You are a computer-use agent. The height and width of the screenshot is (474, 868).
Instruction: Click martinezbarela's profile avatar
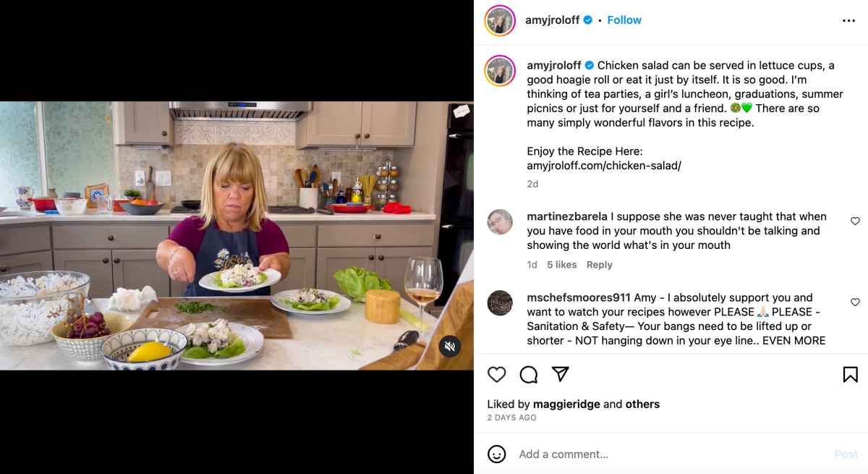[500, 222]
